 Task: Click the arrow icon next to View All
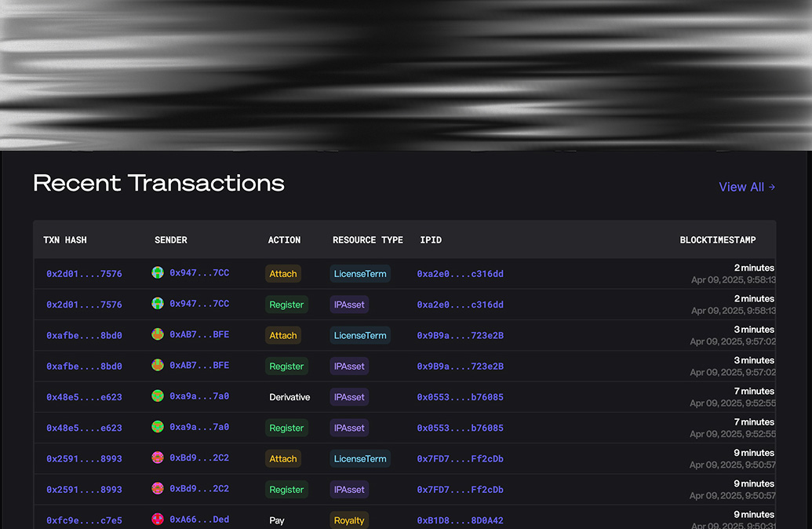[772, 187]
